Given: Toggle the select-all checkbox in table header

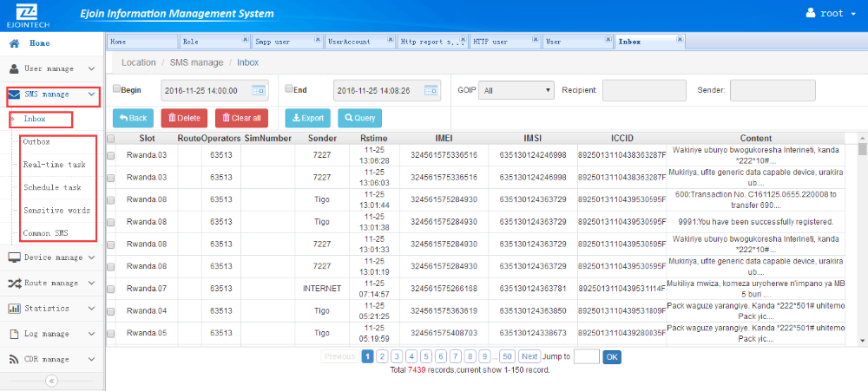Looking at the screenshot, I should click(x=111, y=138).
